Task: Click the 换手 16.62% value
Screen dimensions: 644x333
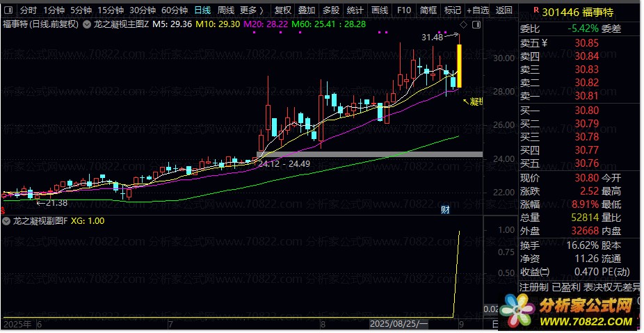Action: click(581, 246)
